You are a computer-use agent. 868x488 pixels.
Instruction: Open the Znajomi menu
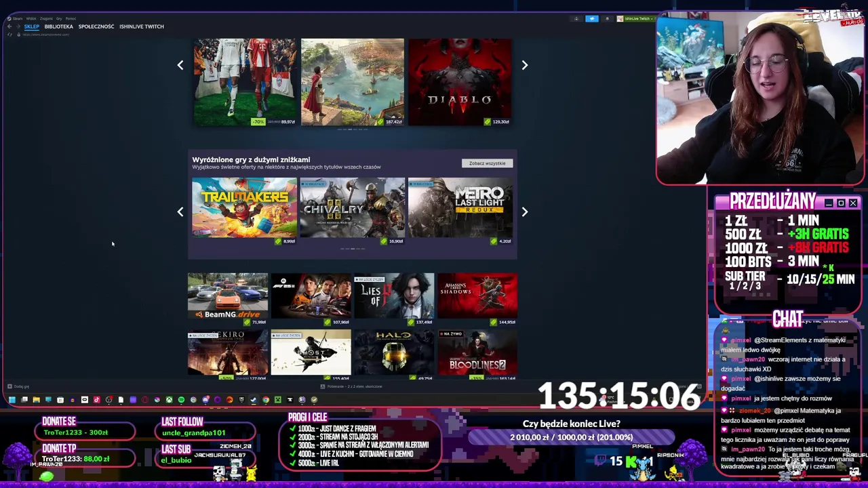tap(46, 18)
